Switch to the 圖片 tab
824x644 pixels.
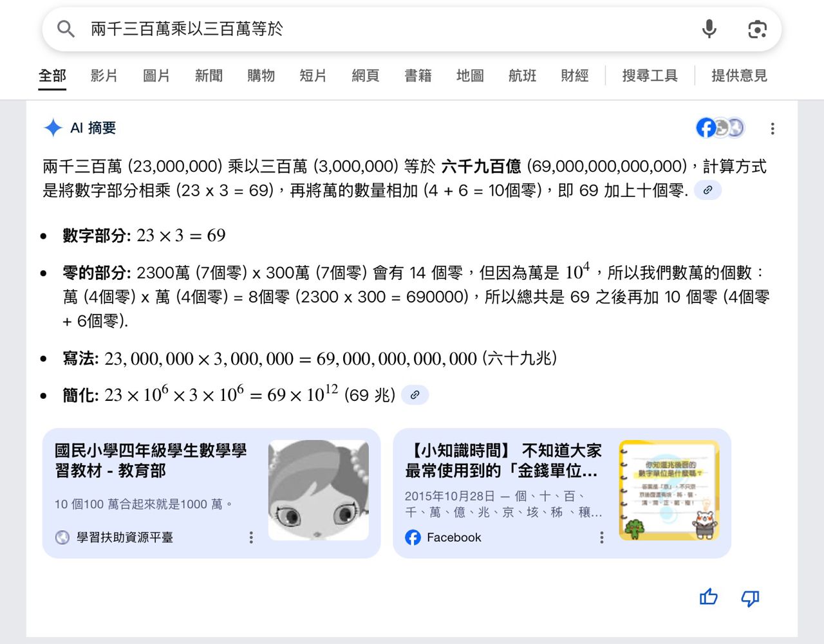pos(156,76)
